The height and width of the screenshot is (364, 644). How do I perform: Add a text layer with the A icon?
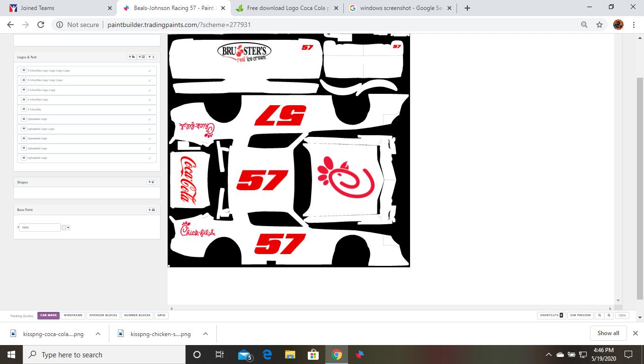point(152,57)
